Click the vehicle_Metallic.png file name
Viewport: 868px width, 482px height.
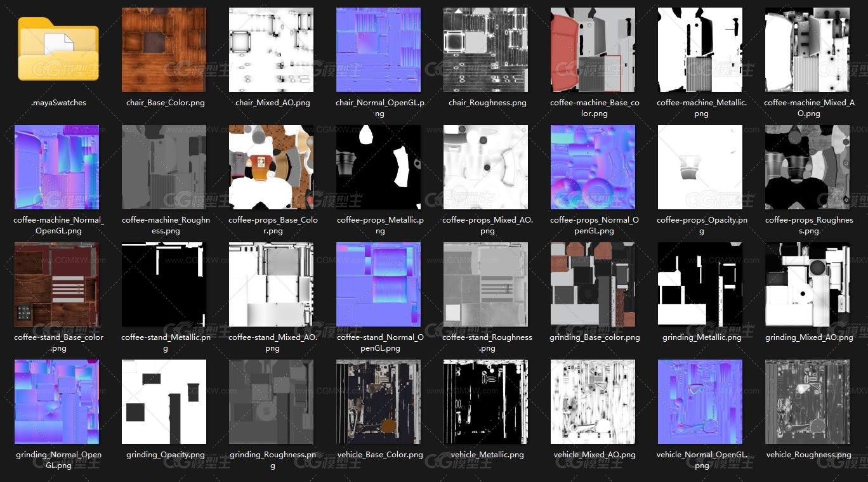tap(487, 455)
